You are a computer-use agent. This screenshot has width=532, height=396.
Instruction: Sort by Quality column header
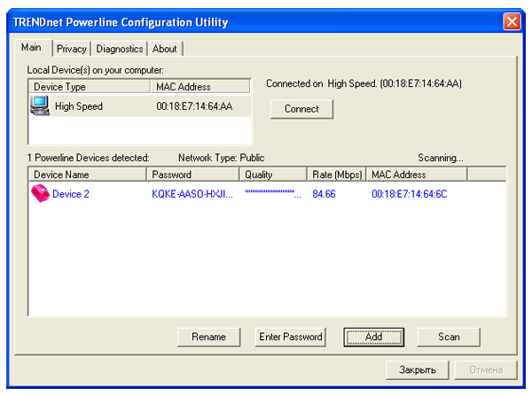pos(273,175)
